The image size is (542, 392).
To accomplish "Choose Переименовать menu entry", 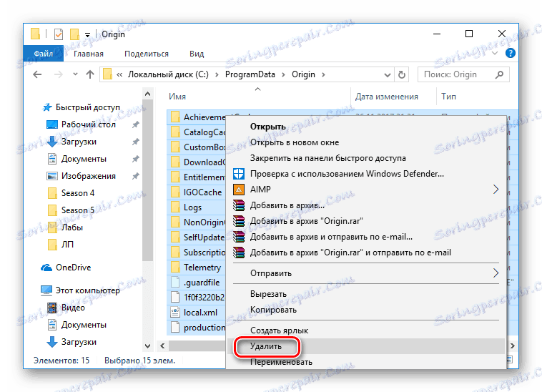I will [x=366, y=361].
